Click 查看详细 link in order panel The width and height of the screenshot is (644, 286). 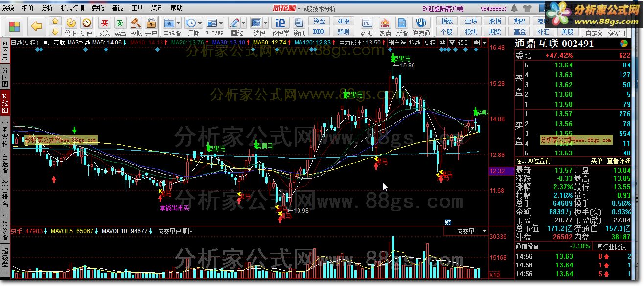click(619, 161)
